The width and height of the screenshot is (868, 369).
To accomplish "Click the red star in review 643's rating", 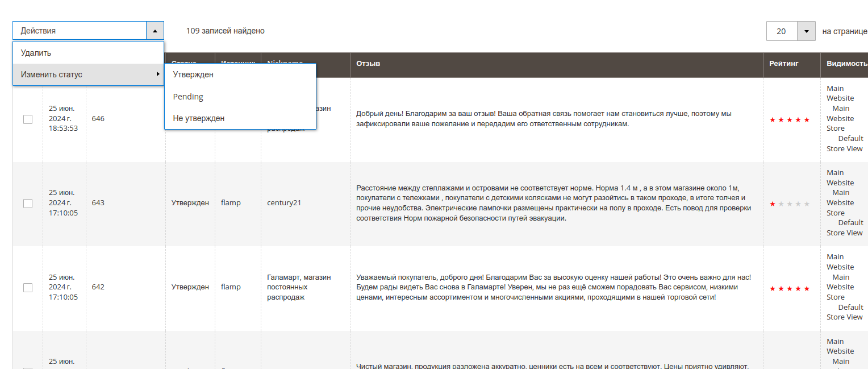I will point(772,204).
